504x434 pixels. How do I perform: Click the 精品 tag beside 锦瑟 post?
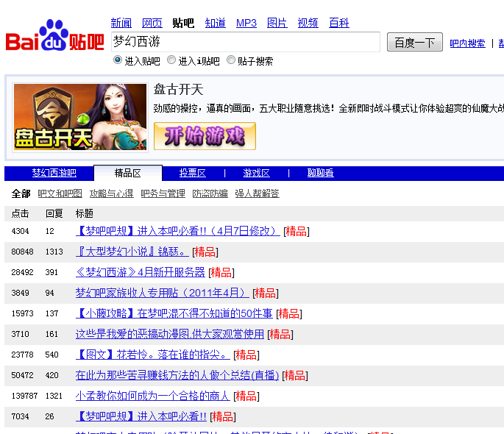205,252
